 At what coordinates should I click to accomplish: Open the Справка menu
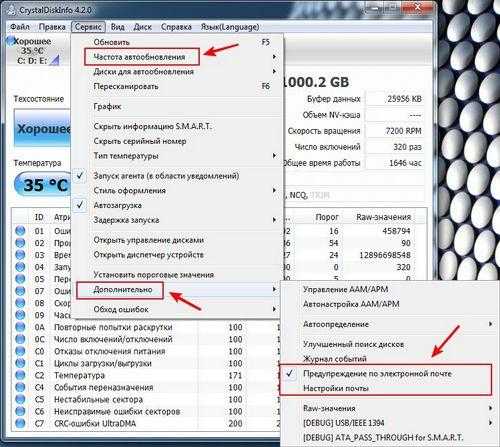point(176,27)
